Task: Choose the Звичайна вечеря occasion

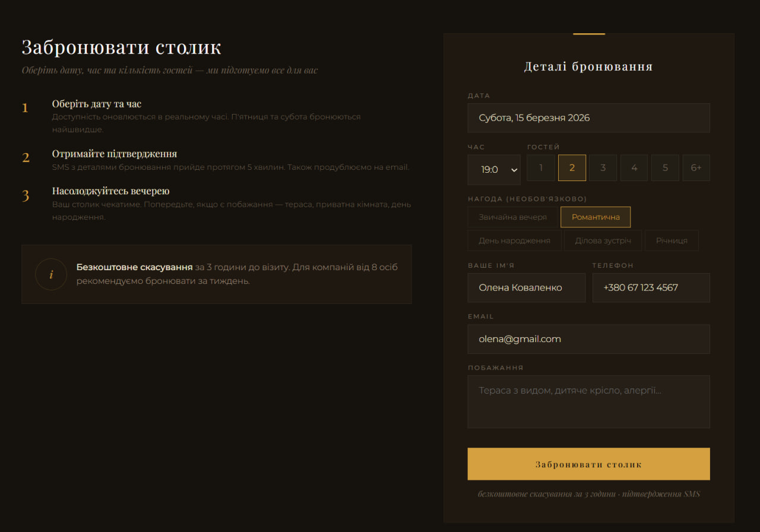Action: (x=512, y=217)
